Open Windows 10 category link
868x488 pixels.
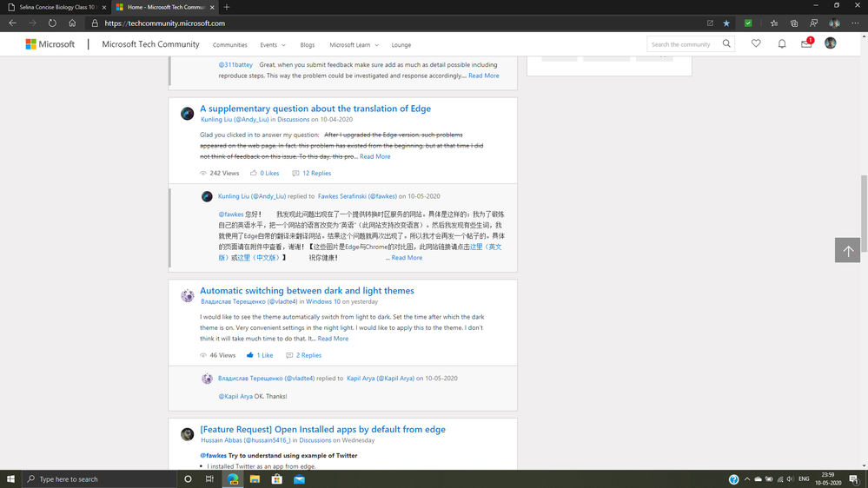point(323,301)
